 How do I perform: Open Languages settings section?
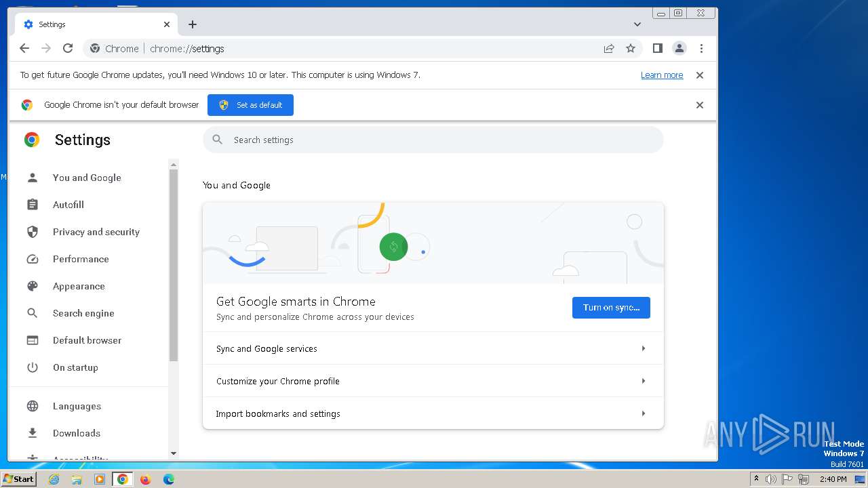click(77, 406)
